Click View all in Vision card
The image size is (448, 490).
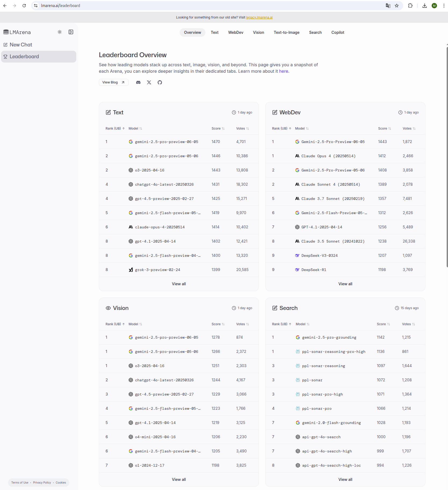click(x=179, y=480)
